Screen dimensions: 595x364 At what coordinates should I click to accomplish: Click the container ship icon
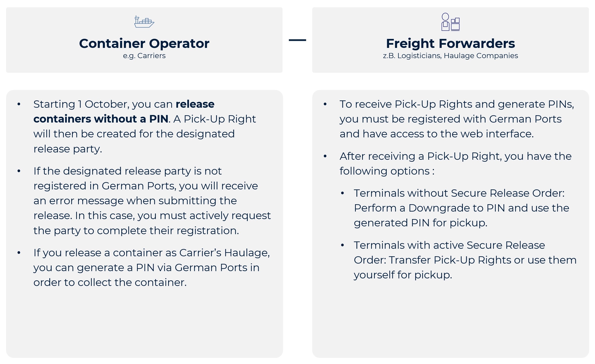pyautogui.click(x=144, y=22)
